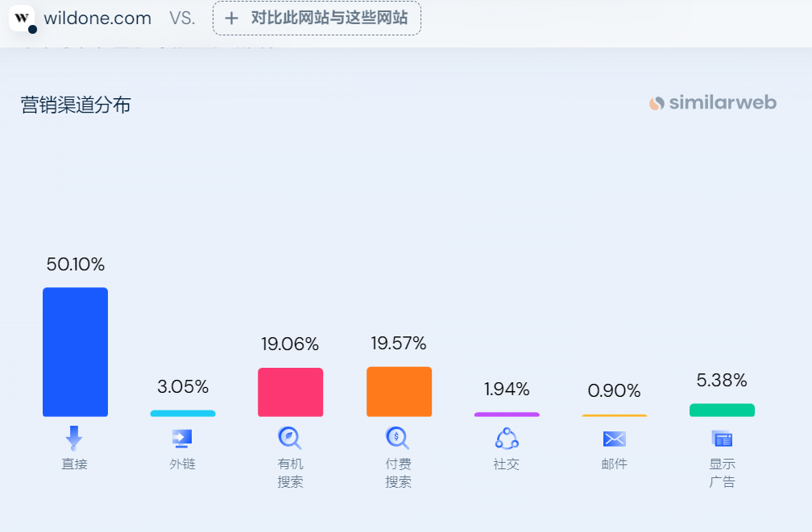
Task: Click the VS. label next to wildone.com
Action: pos(182,18)
